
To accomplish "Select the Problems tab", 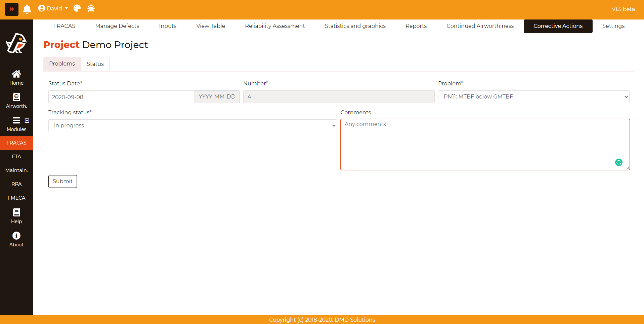I will (x=62, y=64).
